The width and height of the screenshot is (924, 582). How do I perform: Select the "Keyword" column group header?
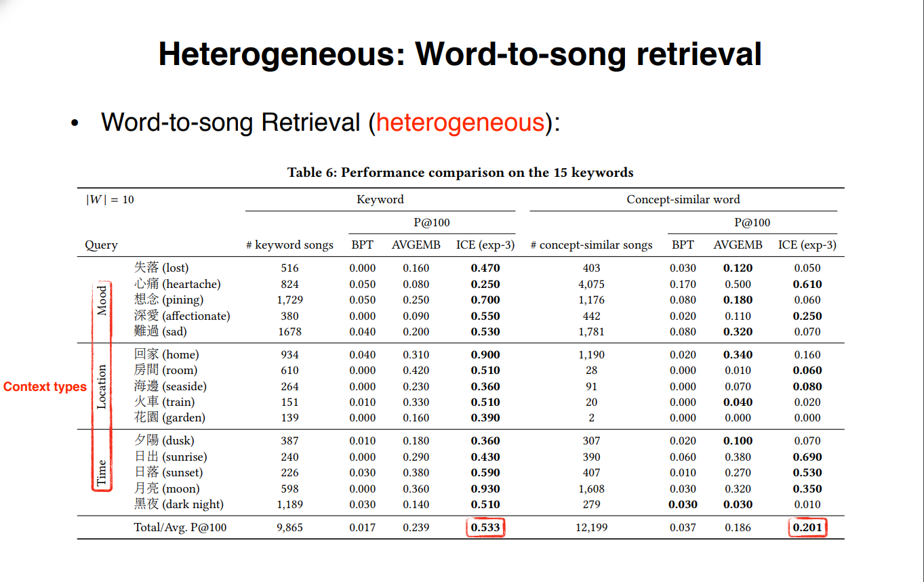(380, 199)
